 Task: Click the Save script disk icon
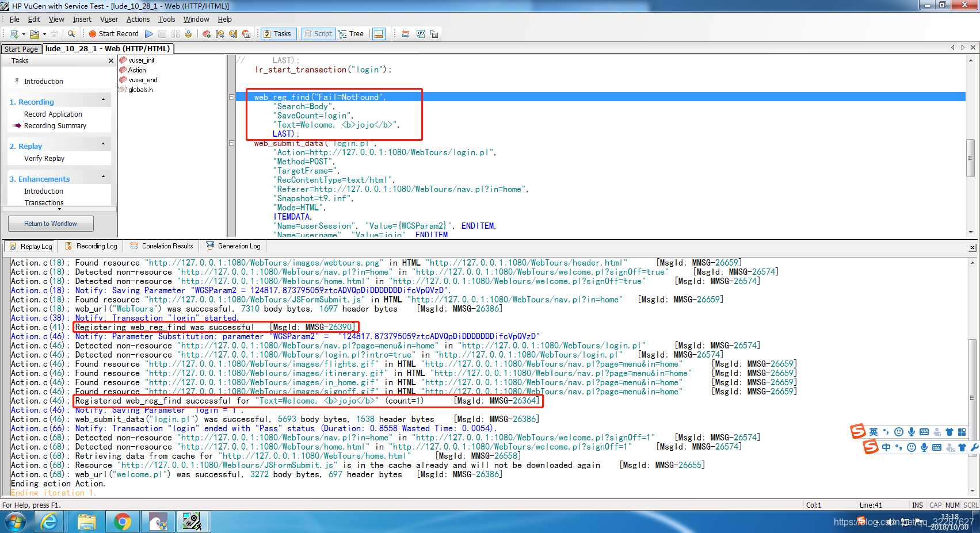(x=54, y=34)
